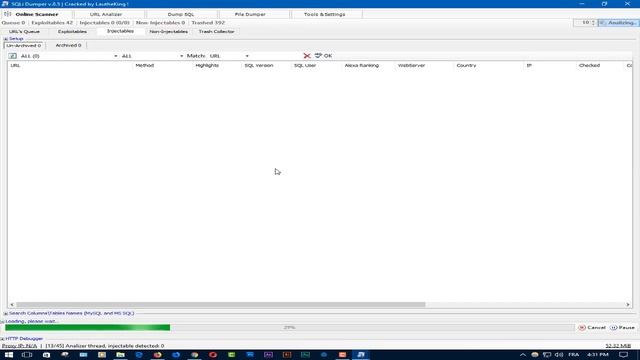Show hidden system tray icons

click(523, 355)
